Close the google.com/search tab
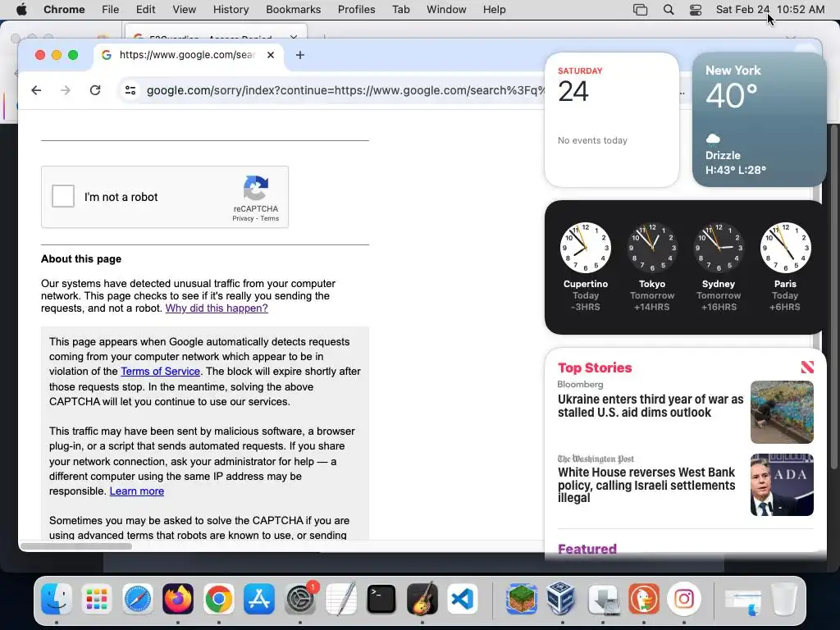This screenshot has width=840, height=630. tap(271, 55)
